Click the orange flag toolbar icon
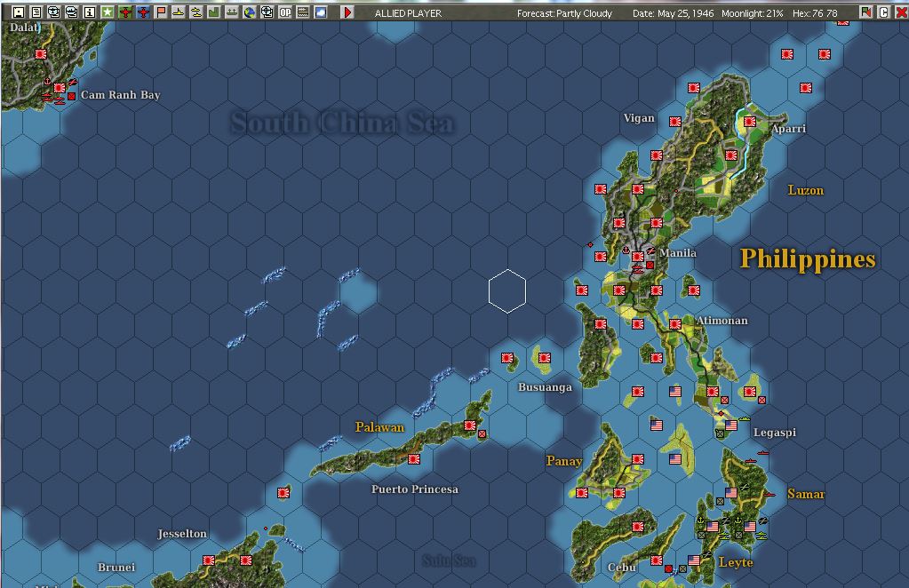Viewport: 909px width, 588px height. [x=161, y=12]
